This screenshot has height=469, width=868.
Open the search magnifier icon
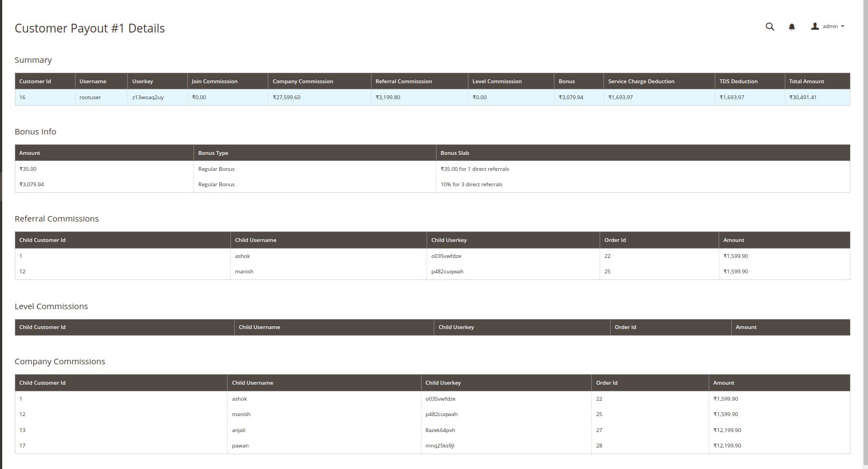770,26
